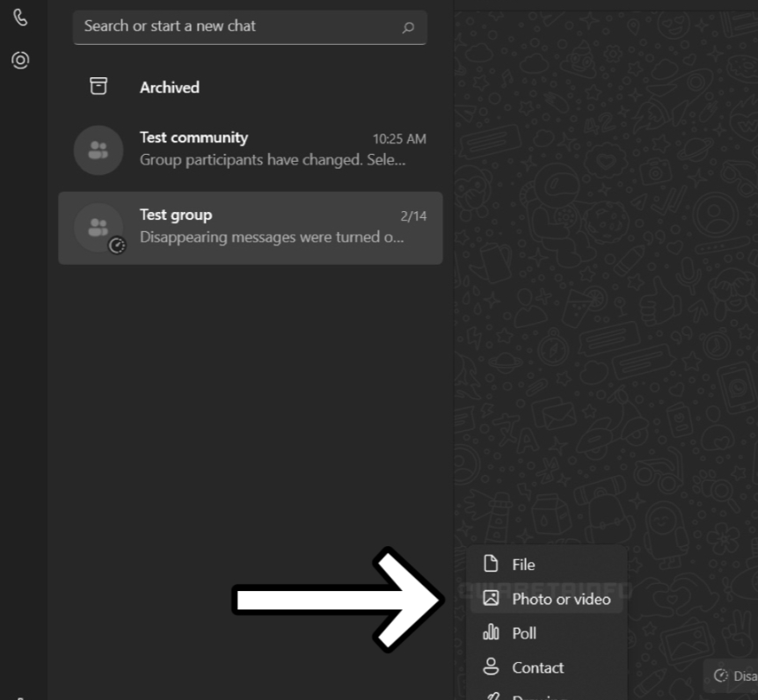
Task: Open the Status tab icon
Action: coord(20,60)
